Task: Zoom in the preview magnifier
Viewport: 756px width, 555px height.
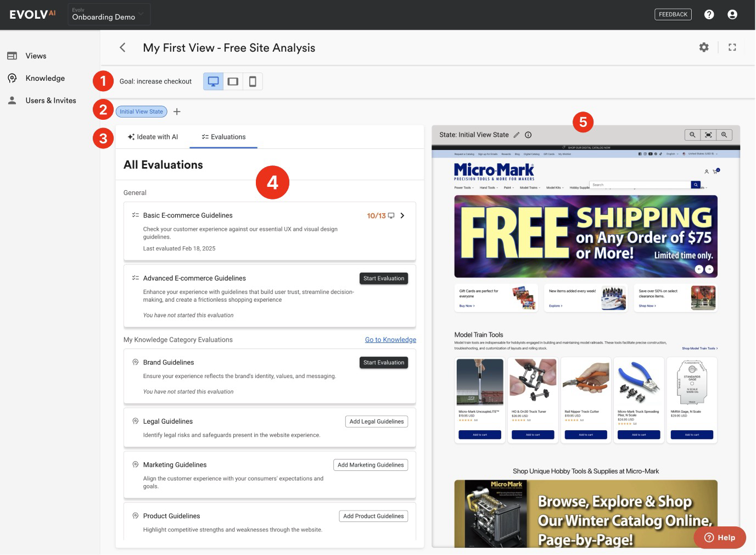Action: click(724, 135)
